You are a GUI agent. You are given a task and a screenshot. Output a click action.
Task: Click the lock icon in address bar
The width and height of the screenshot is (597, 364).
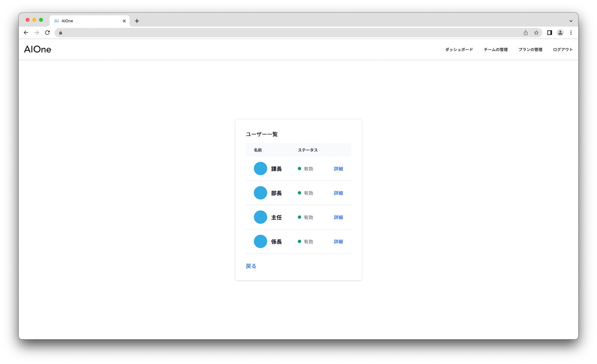point(61,33)
